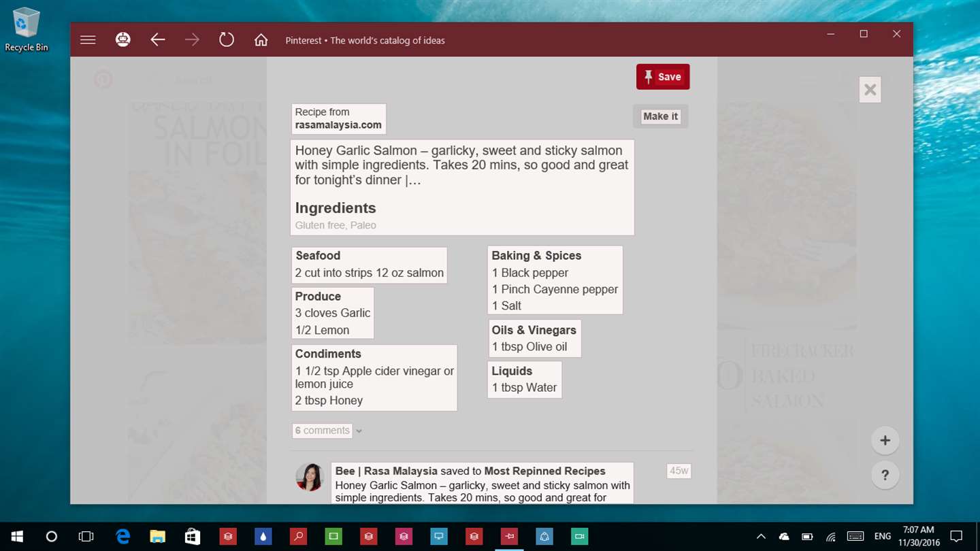Select the '1 tbsp Water' ingredient
The image size is (980, 551).
[x=524, y=388]
